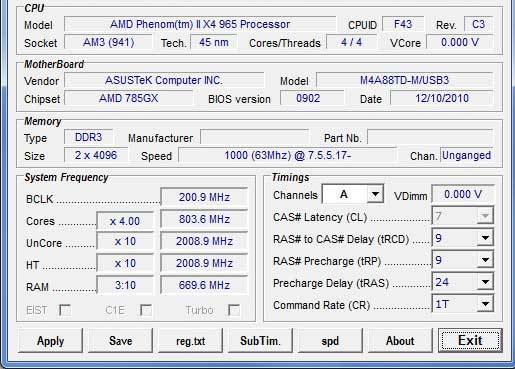Select the Vendor ASUSTeK Computer INC. field

click(164, 80)
